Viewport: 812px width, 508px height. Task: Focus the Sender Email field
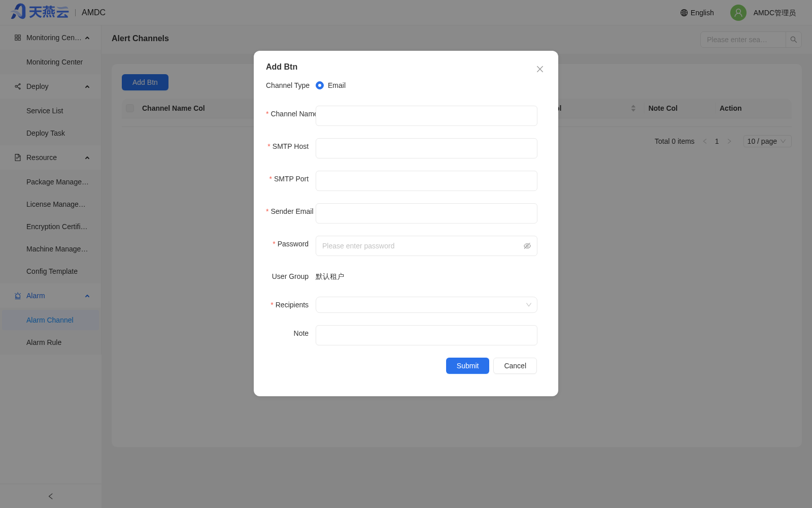[426, 213]
